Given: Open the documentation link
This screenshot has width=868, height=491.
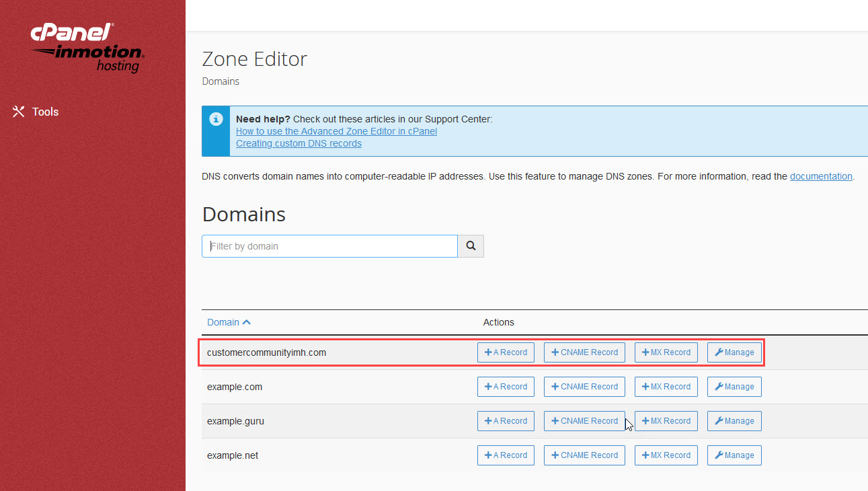Looking at the screenshot, I should point(820,176).
